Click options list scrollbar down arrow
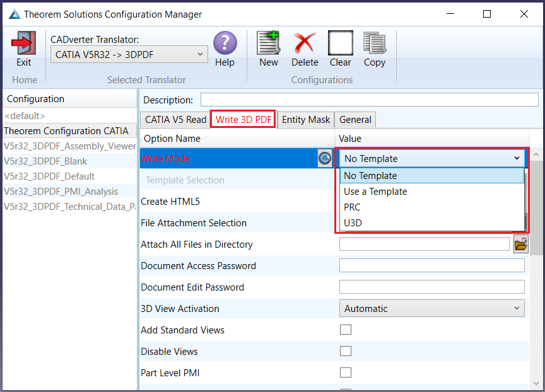Viewport: 545px width, 392px height. click(536, 383)
